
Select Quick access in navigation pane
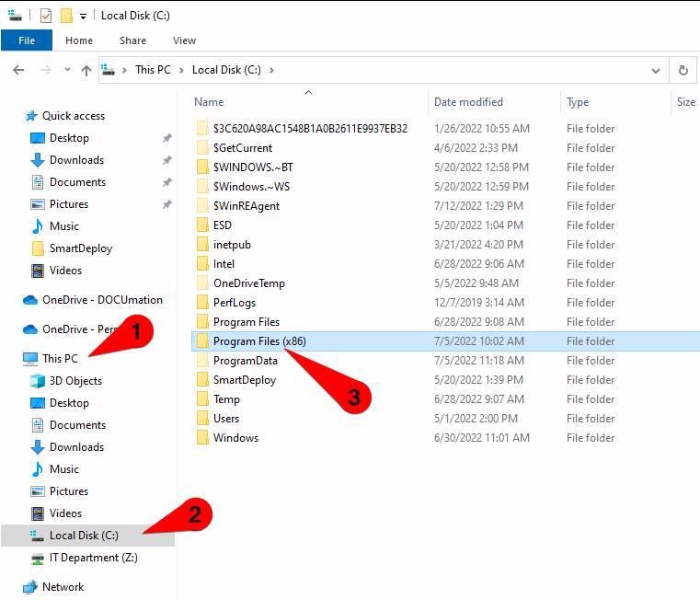click(74, 116)
